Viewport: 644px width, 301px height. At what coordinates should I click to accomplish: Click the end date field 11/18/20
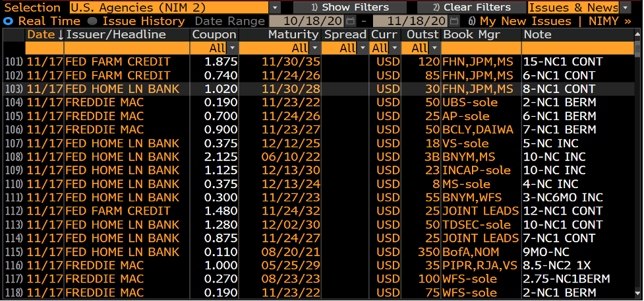(x=411, y=21)
